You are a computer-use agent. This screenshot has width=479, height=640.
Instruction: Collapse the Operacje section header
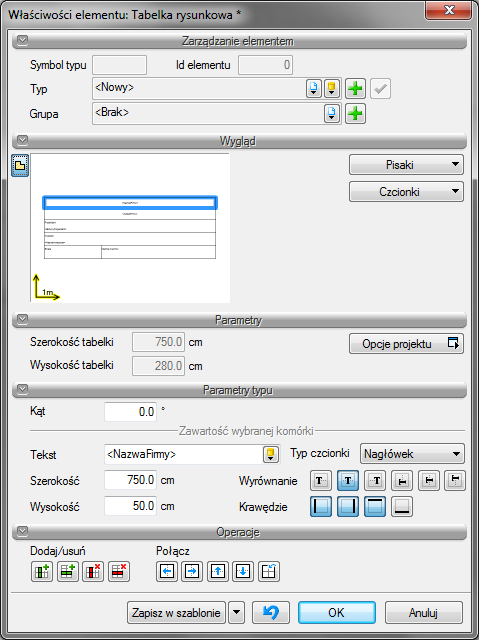pyautogui.click(x=22, y=532)
